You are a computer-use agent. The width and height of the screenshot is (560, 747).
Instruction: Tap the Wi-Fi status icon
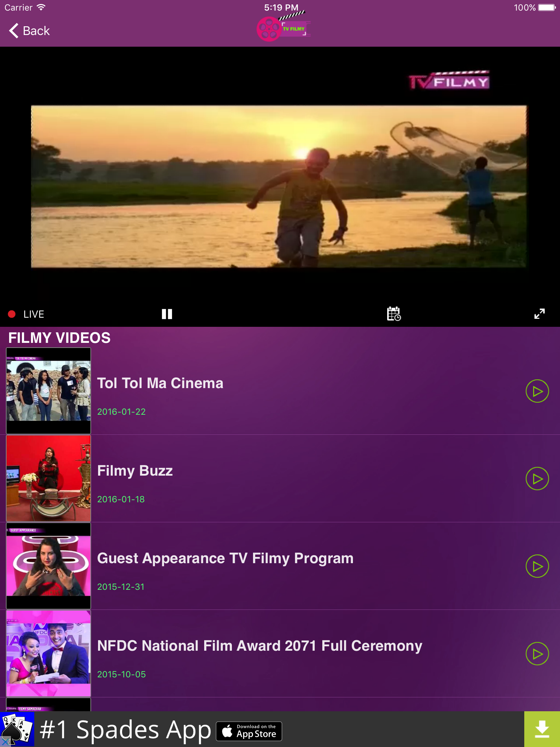pos(41,7)
